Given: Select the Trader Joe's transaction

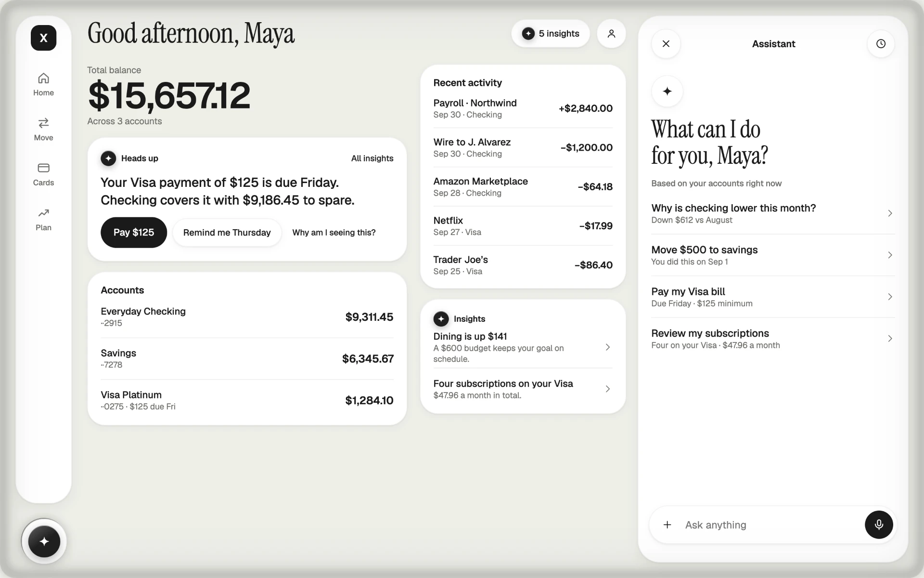Looking at the screenshot, I should [x=523, y=265].
